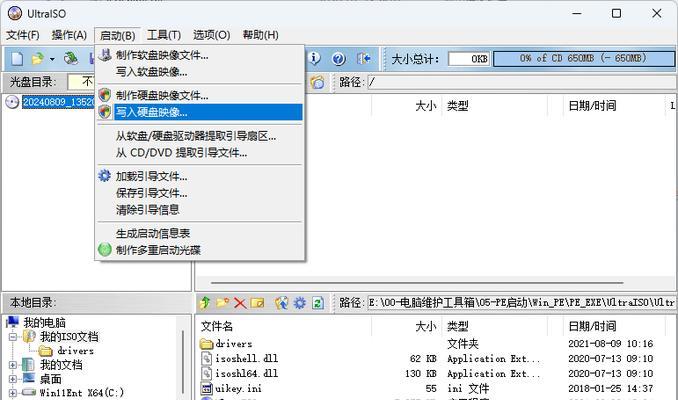Sort disc list by 类型 column
Screen dimensions: 678x400
457,106
